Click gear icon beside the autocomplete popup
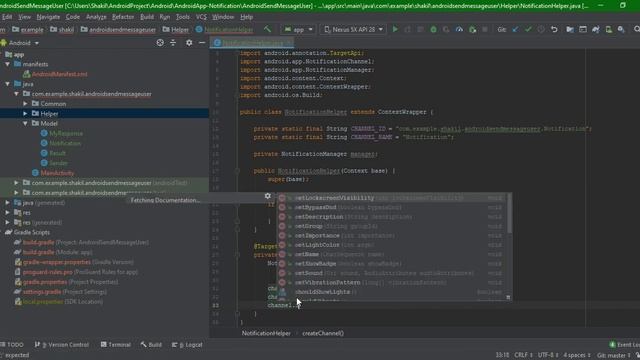The height and width of the screenshot is (360, 640). coord(268,196)
